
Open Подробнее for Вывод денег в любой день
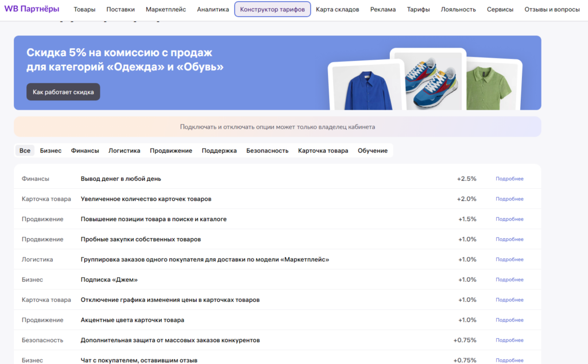[x=509, y=179]
